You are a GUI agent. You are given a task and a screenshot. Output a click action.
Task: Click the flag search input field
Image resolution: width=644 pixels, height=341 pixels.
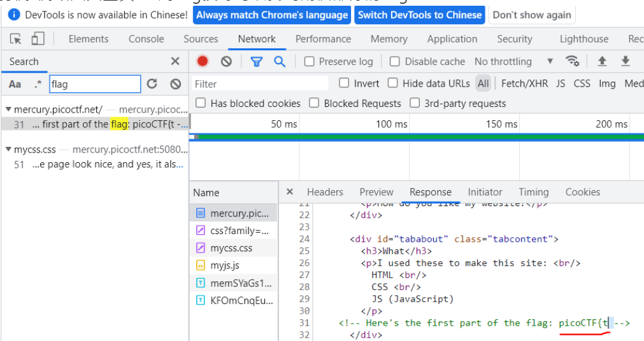pyautogui.click(x=95, y=84)
